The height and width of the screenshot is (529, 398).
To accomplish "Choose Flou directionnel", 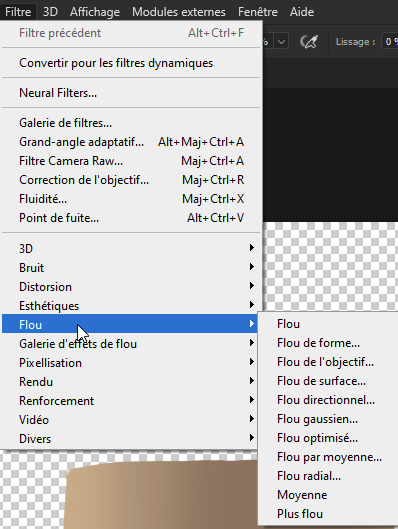I will click(329, 400).
